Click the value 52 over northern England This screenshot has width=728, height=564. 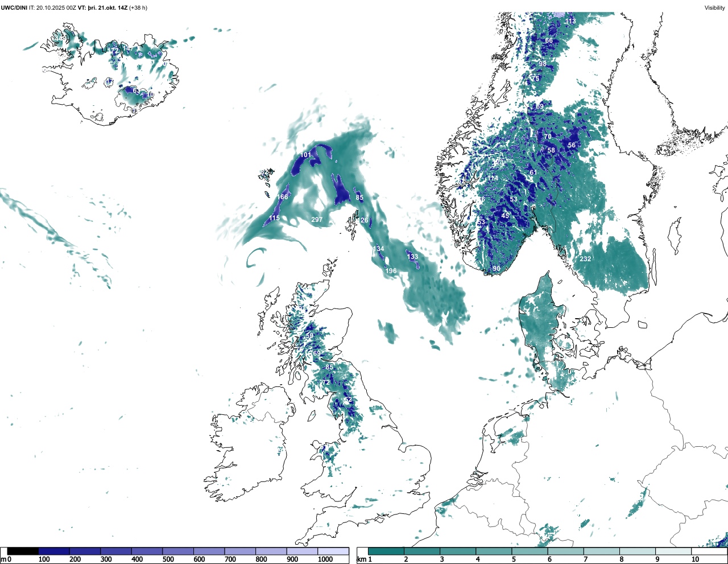(x=349, y=401)
